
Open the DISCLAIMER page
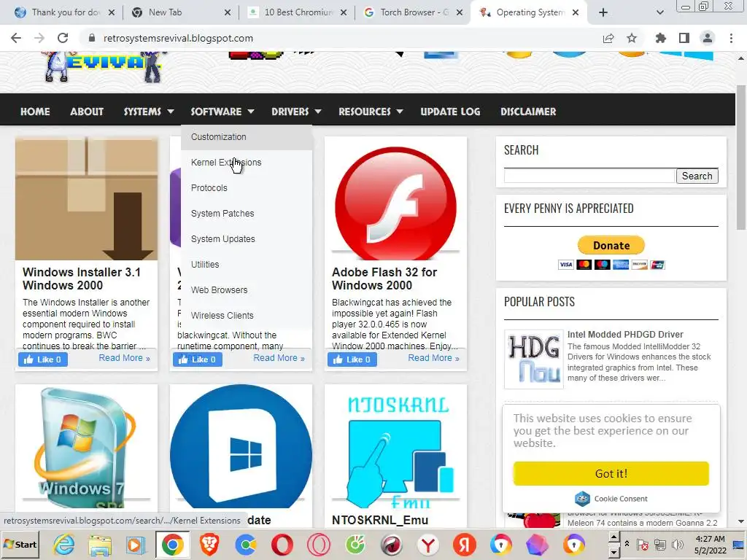tap(528, 112)
